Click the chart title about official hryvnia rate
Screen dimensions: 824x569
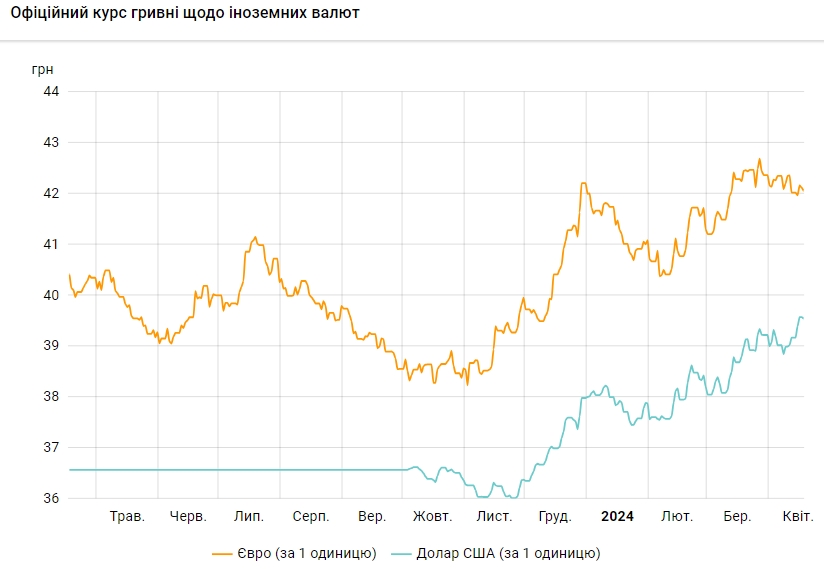pos(185,14)
